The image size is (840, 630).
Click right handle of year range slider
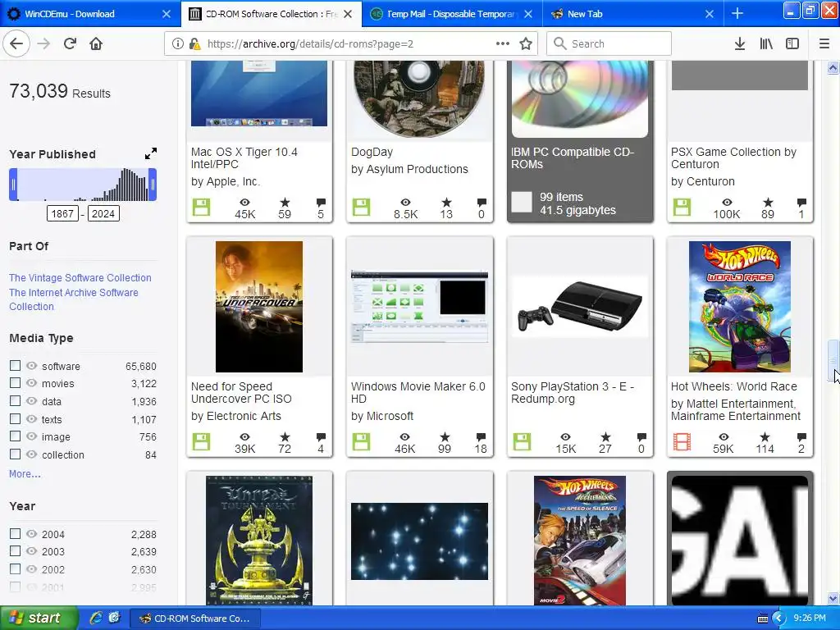tap(153, 185)
